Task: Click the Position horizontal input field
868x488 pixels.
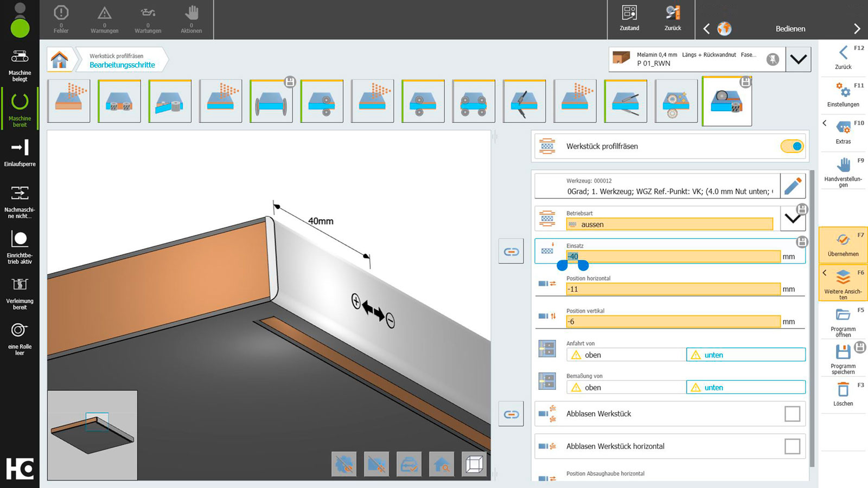Action: coord(673,290)
